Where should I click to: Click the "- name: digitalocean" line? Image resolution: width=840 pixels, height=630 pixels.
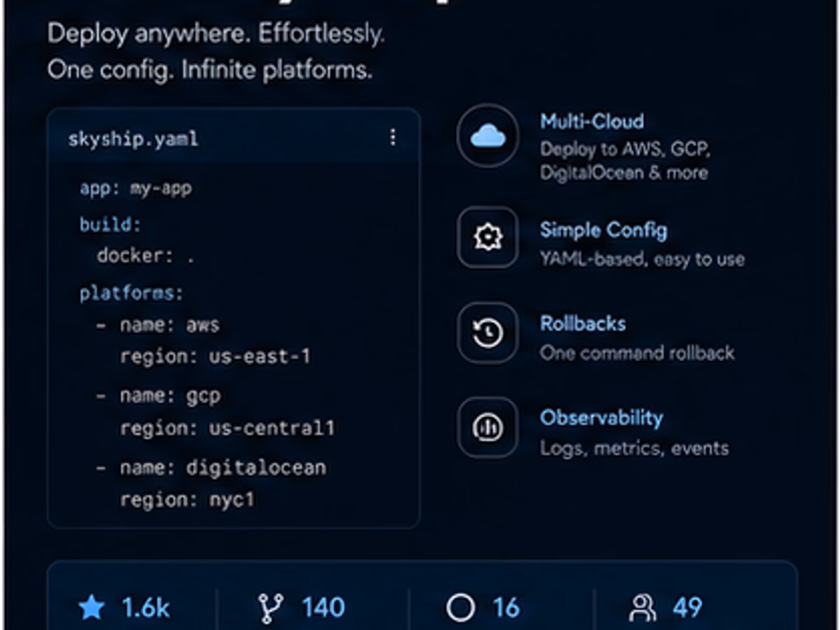(x=212, y=467)
